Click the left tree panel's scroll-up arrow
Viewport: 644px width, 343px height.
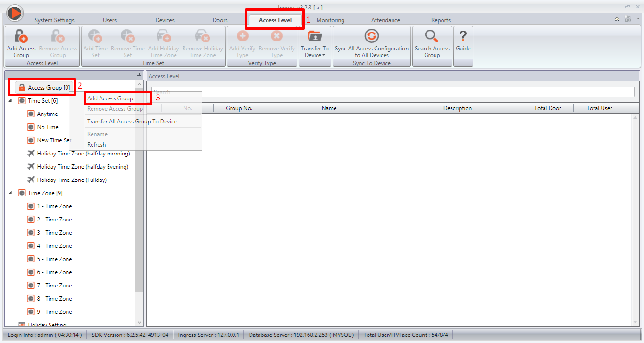[x=139, y=84]
